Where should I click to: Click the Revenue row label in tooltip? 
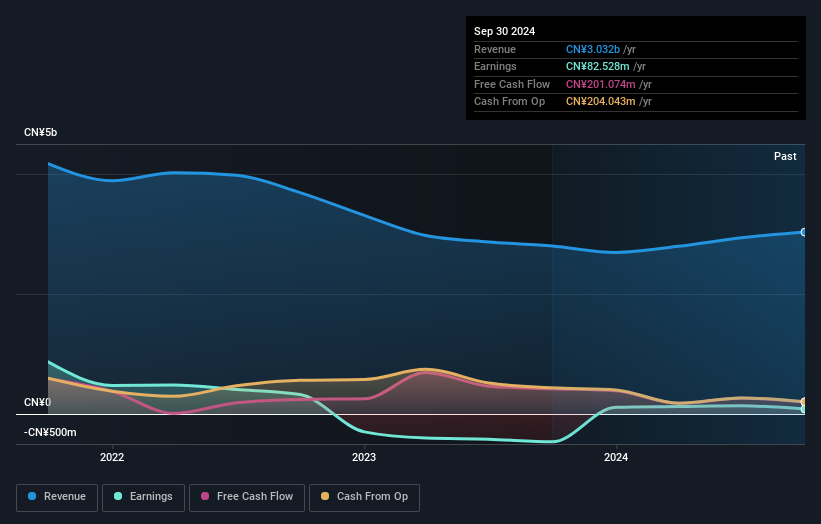click(495, 49)
